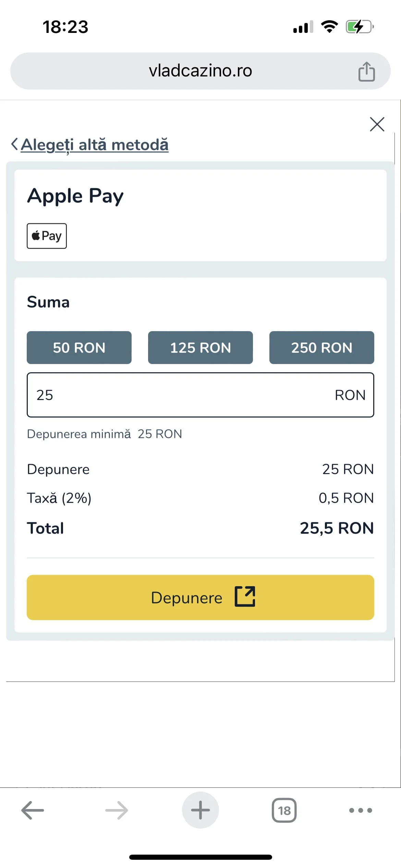401x868 pixels.
Task: Click the Alegeți altă metodă link
Action: tap(95, 145)
